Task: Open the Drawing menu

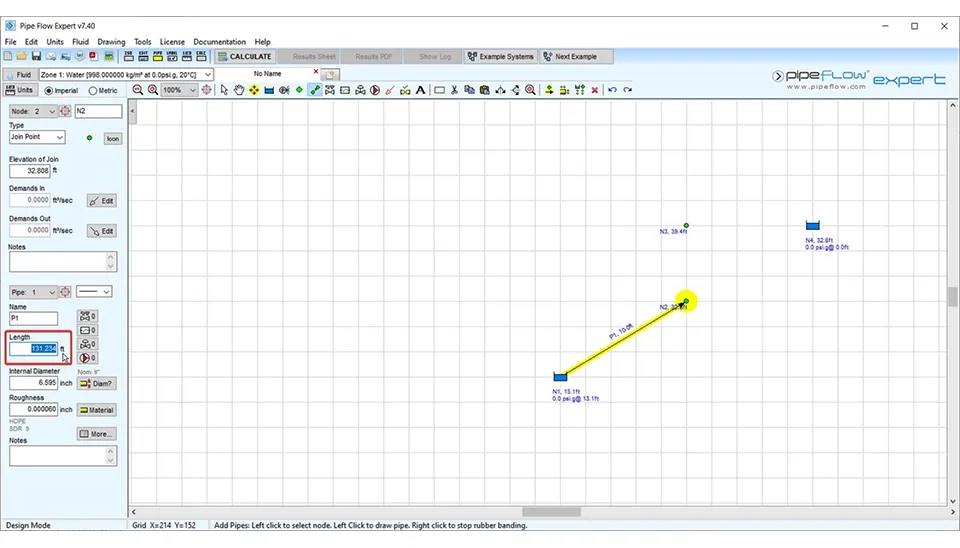Action: pyautogui.click(x=111, y=42)
